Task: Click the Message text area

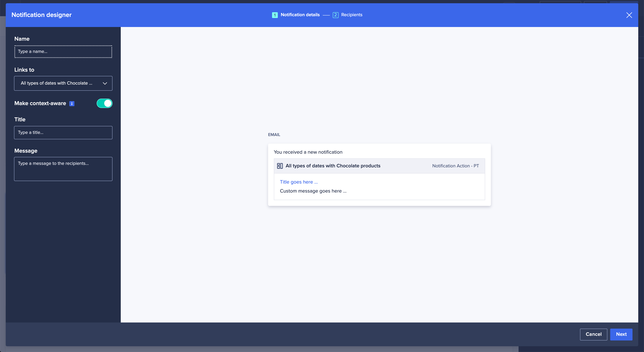Action: pos(63,169)
